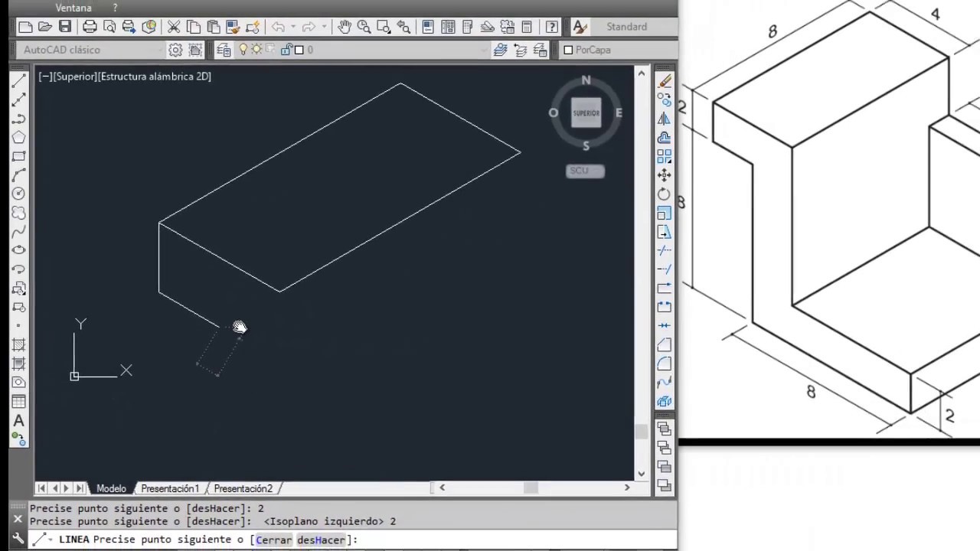Screen dimensions: 980x551
Task: Switch to the Presentación1 tab
Action: (170, 488)
